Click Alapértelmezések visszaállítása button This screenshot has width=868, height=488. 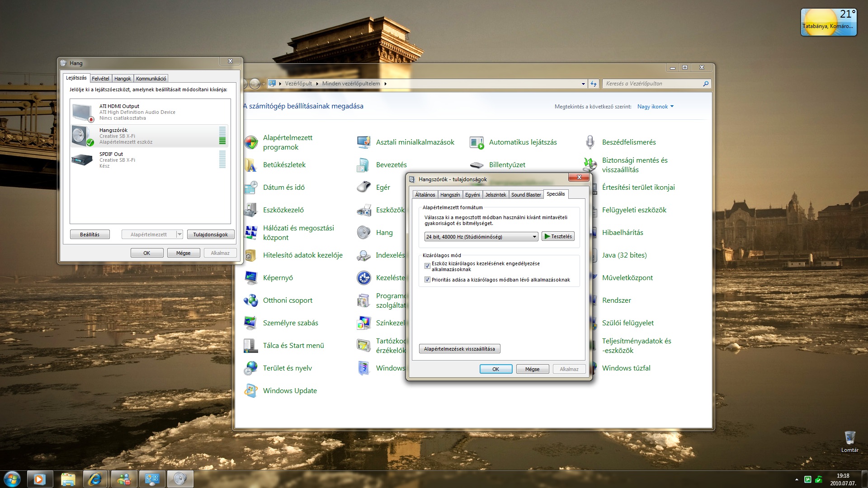pyautogui.click(x=459, y=349)
